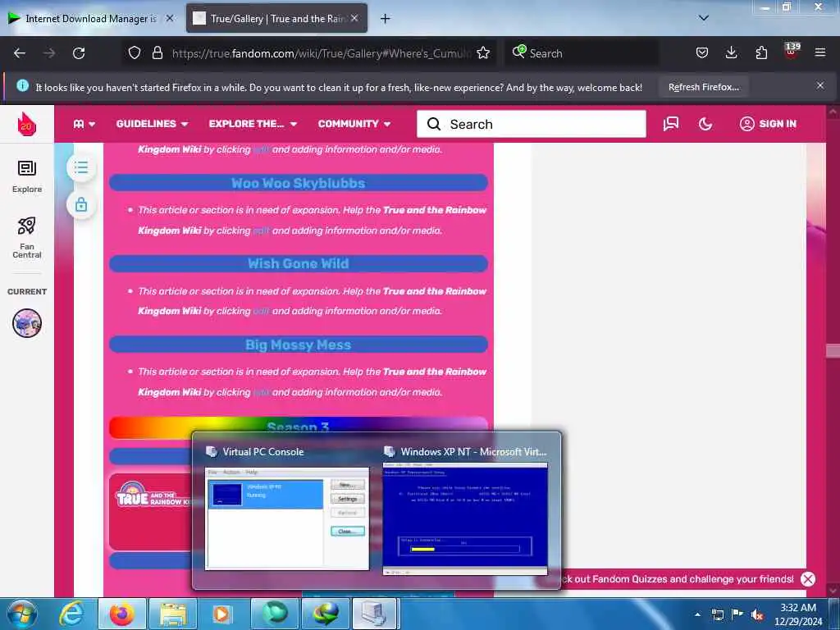
Task: Click the Fandom Search field
Action: pos(532,124)
